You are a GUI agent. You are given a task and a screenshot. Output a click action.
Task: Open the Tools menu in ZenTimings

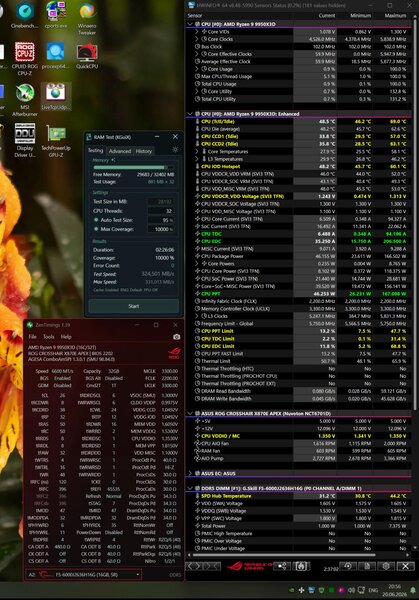tap(49, 337)
